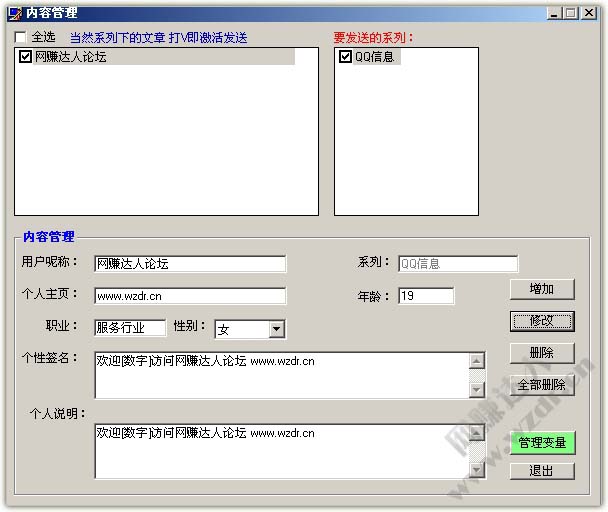Uncheck the 网赚达人论坛 list item checkbox
This screenshot has height=512, width=608.
tap(25, 57)
